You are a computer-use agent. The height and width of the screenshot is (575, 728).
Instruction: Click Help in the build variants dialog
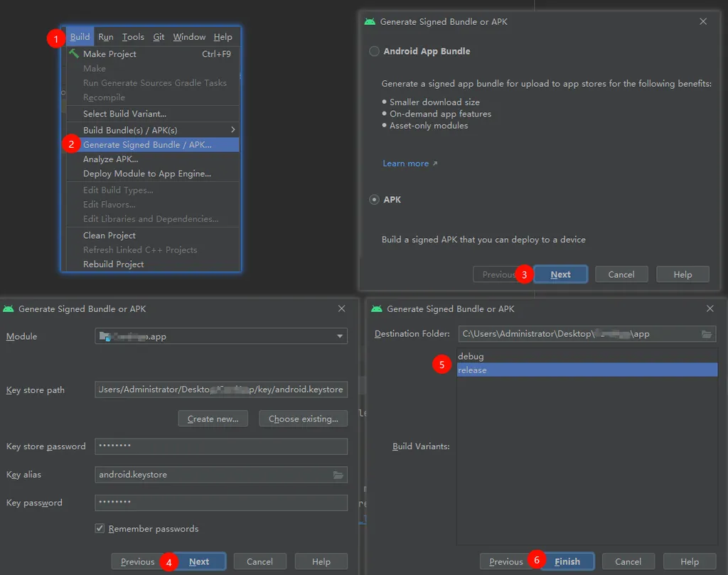coord(690,561)
